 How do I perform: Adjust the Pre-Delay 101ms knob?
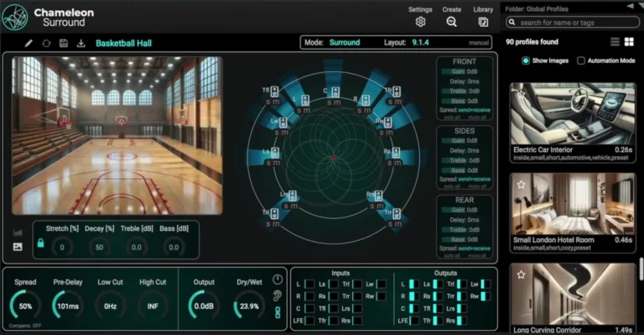[68, 306]
